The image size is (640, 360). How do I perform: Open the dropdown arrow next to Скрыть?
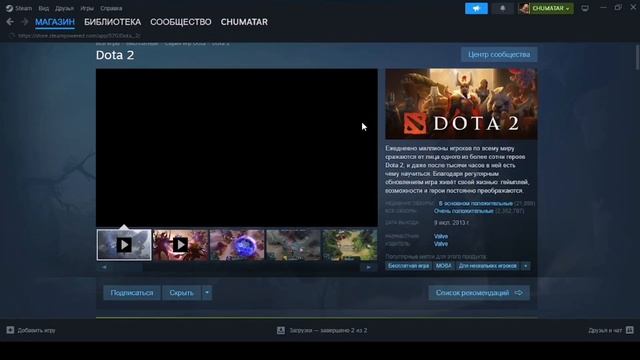[x=207, y=293]
